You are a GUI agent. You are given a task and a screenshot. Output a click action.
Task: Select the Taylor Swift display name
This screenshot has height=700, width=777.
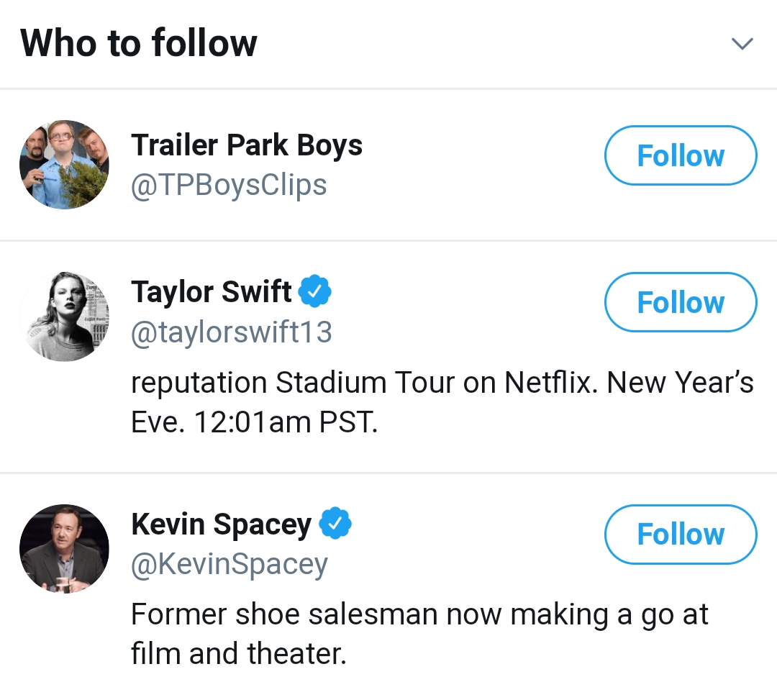tap(211, 292)
